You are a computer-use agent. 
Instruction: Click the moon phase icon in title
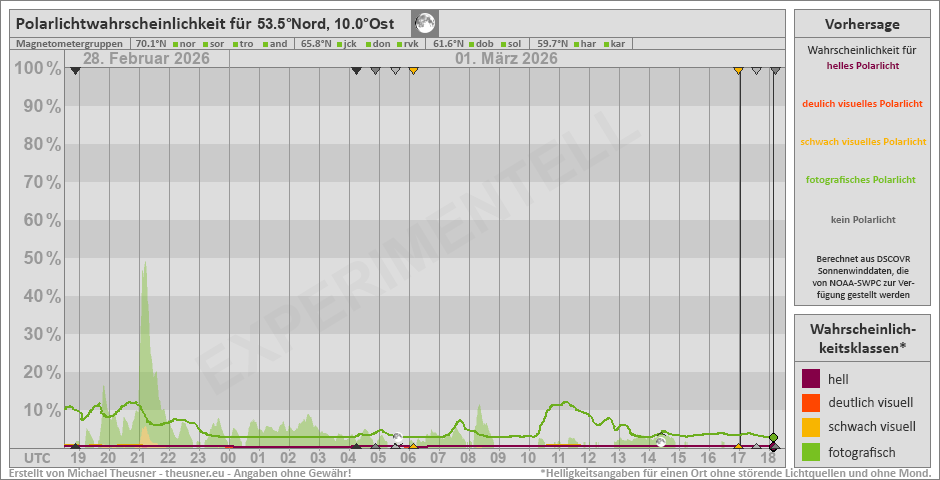tap(425, 22)
